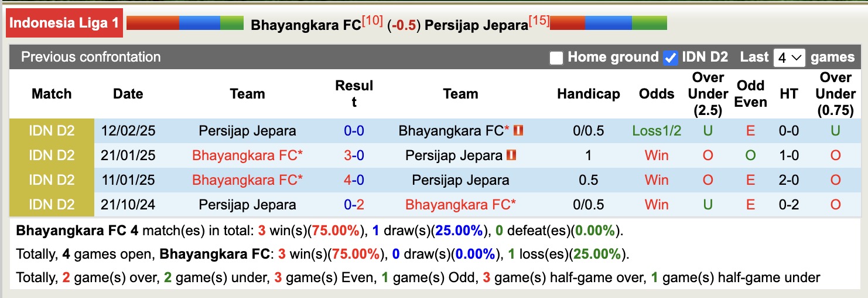Click the IDN D2 label in the 21/10/24 row
This screenshot has height=298, width=868.
52,205
